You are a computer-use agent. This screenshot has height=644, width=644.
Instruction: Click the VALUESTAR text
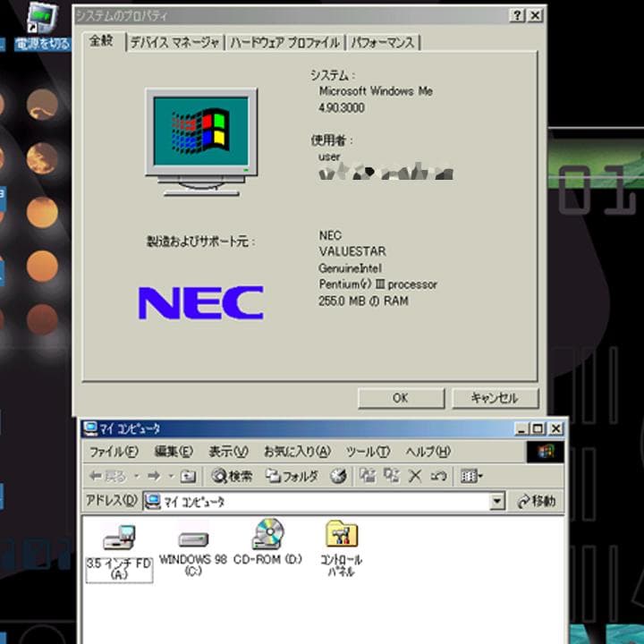point(352,251)
